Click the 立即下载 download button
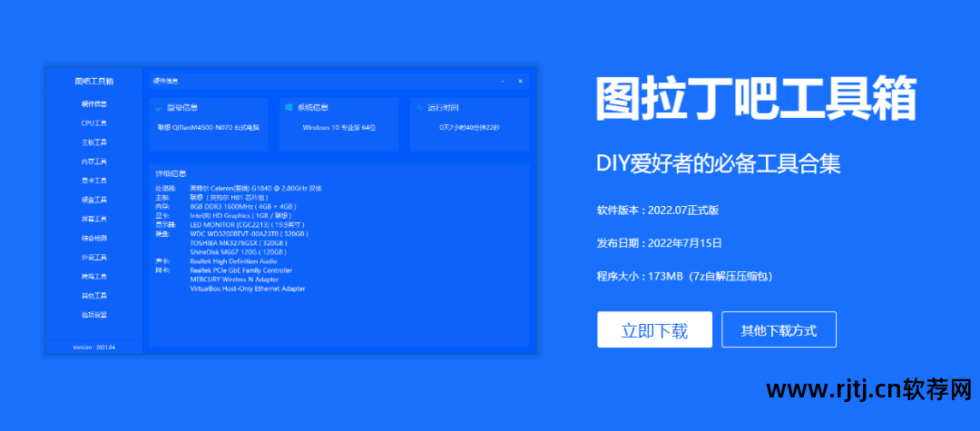Screen dimensions: 980x431 click(x=654, y=329)
